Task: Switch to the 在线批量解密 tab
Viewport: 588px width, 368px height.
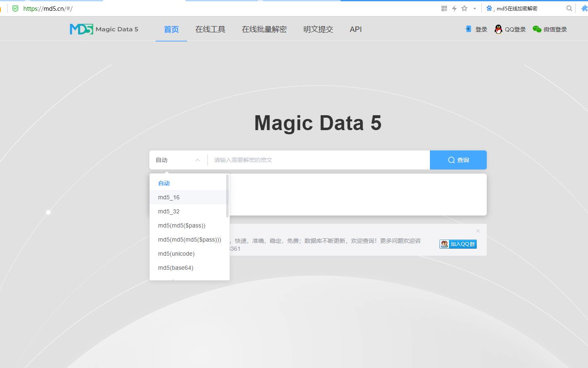Action: 264,29
